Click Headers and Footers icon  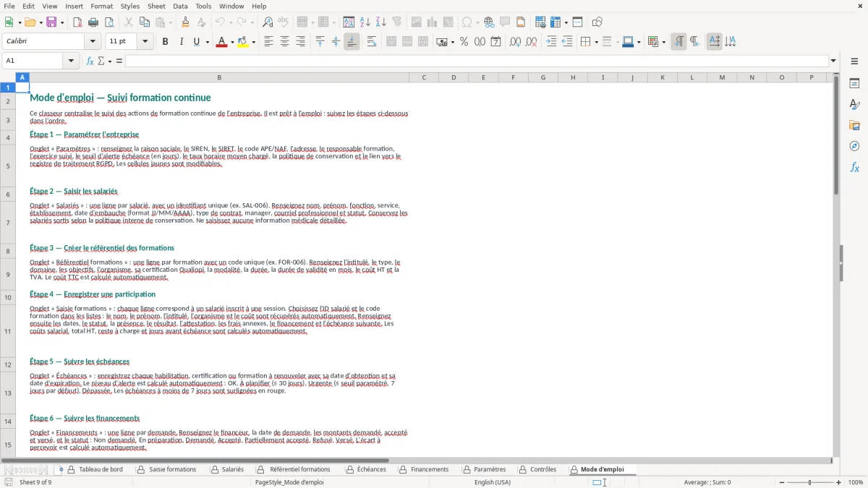pyautogui.click(x=521, y=22)
